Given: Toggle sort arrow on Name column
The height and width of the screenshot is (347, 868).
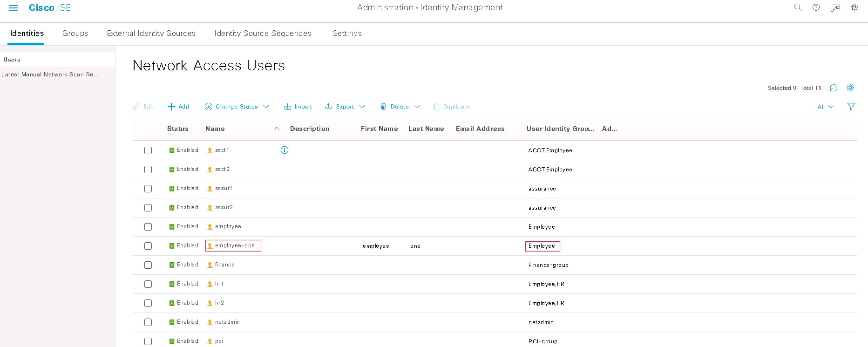Looking at the screenshot, I should 277,129.
